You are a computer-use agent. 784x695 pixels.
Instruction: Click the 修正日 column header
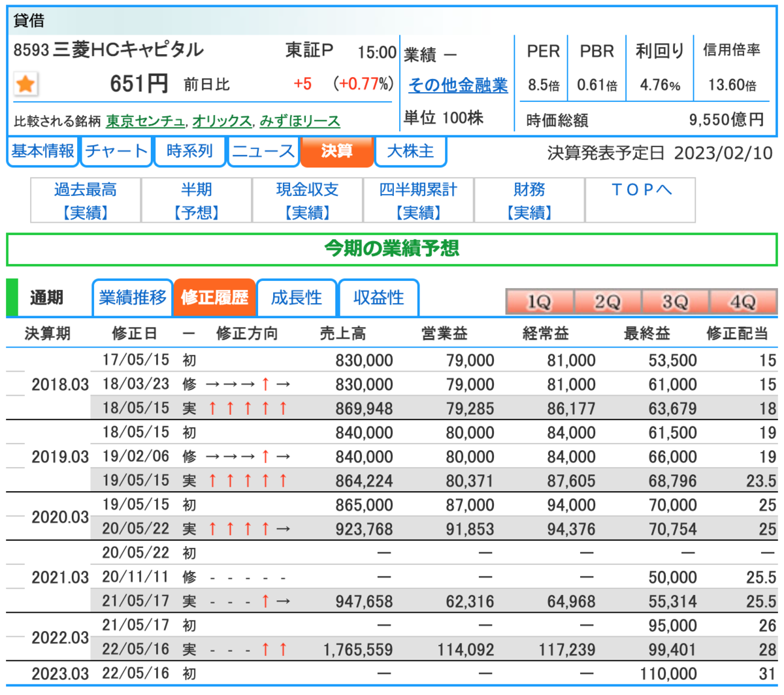point(135,334)
